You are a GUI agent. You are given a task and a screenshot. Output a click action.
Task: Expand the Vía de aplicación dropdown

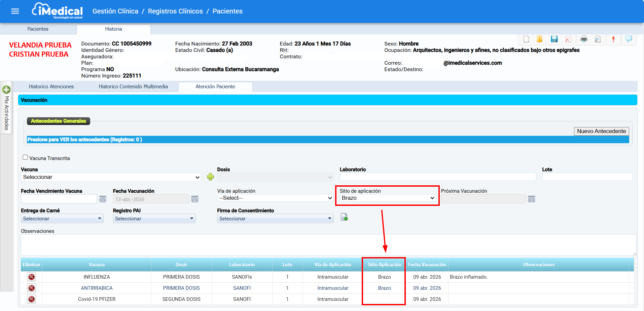click(275, 198)
